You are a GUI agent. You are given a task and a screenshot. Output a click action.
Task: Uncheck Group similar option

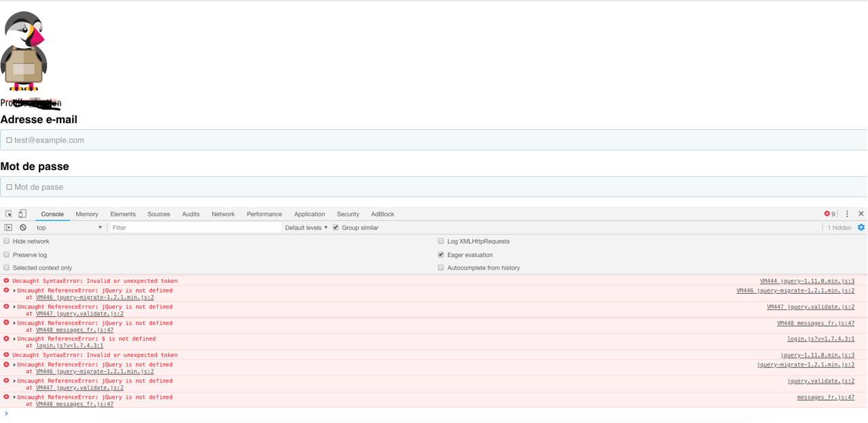pos(336,228)
